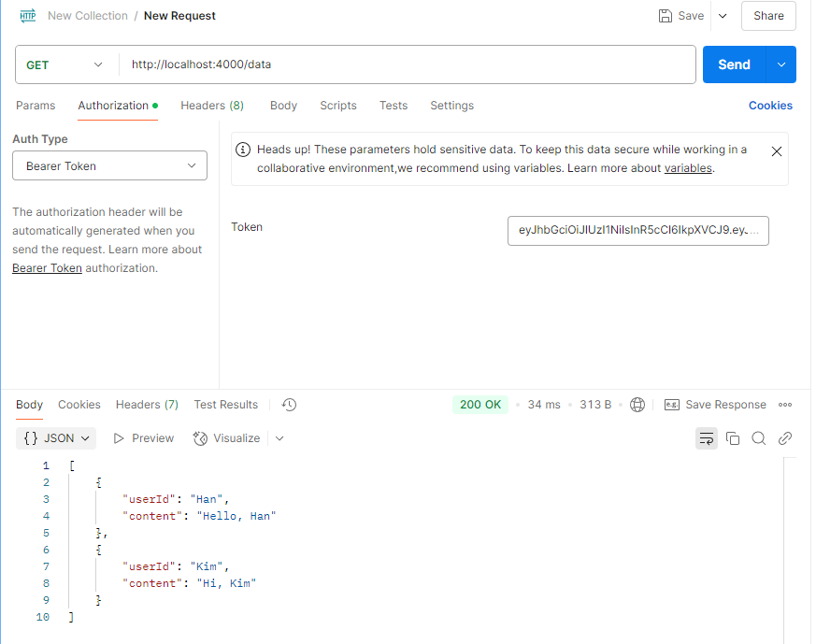This screenshot has height=644, width=816.
Task: Click the Share button
Action: [768, 16]
